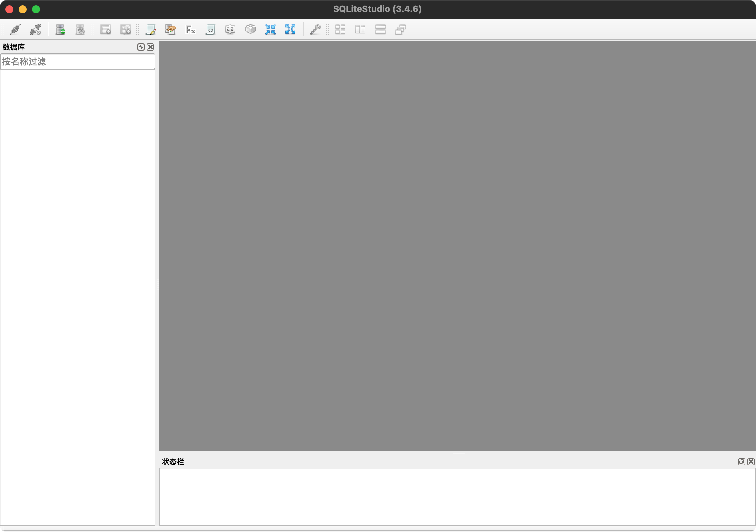Screen dimensions: 756x532
Task: Open the code snippets editor
Action: point(210,30)
